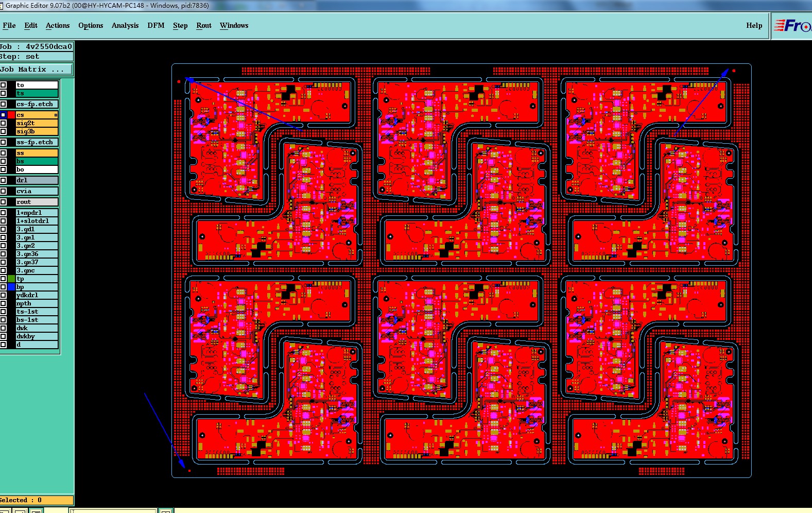Screen dimensions: 812x513
Task: Toggle the checkbox for layer bs
Action: 3,161
